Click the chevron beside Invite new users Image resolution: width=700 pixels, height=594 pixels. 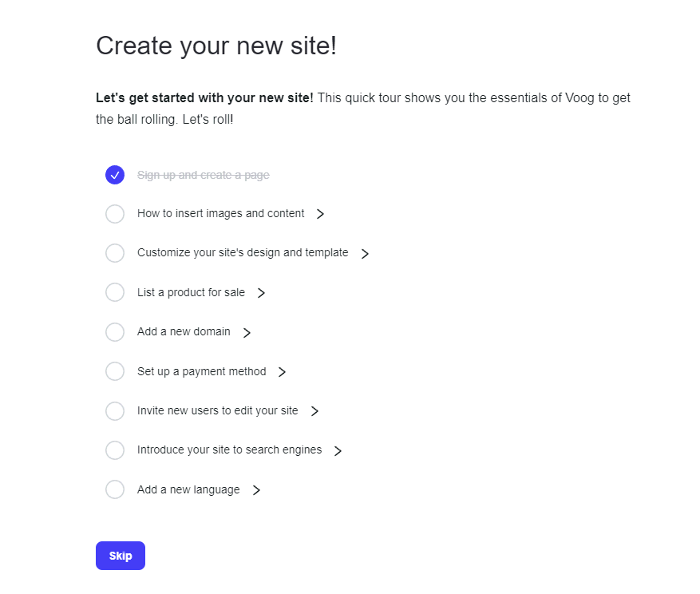[x=314, y=411]
